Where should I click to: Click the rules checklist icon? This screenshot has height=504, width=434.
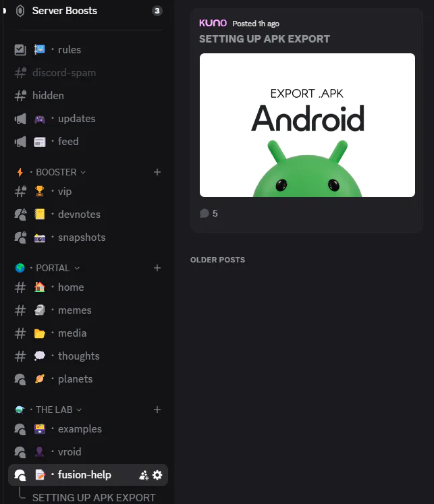point(20,50)
